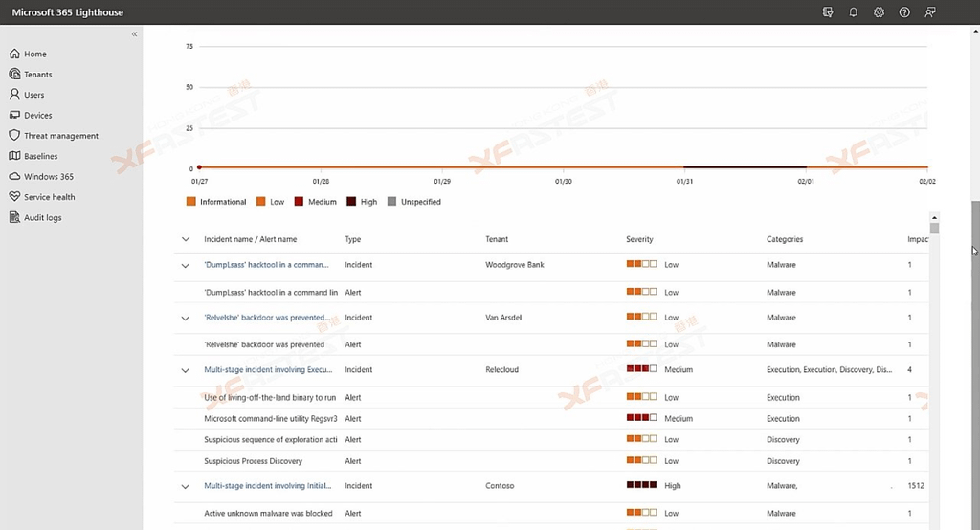Open Multi-stage incident involving Initial... link
Image resolution: width=980 pixels, height=530 pixels.
[x=268, y=486]
